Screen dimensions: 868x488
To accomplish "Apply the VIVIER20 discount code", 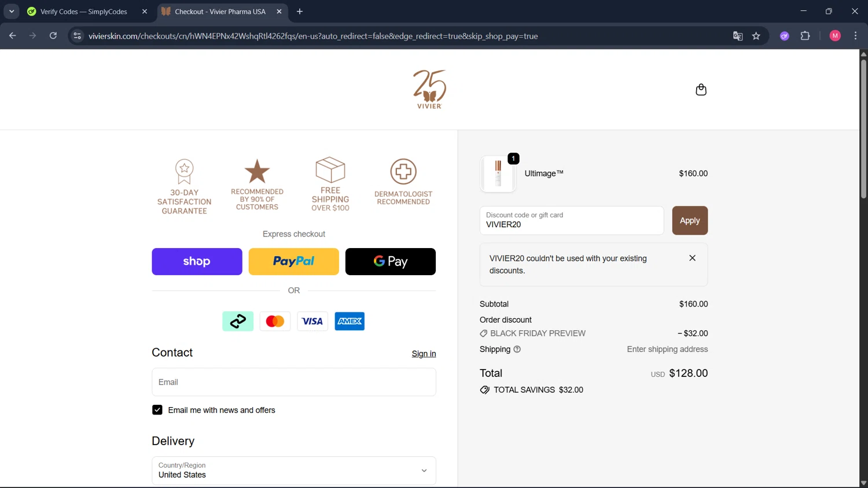I will coord(690,220).
